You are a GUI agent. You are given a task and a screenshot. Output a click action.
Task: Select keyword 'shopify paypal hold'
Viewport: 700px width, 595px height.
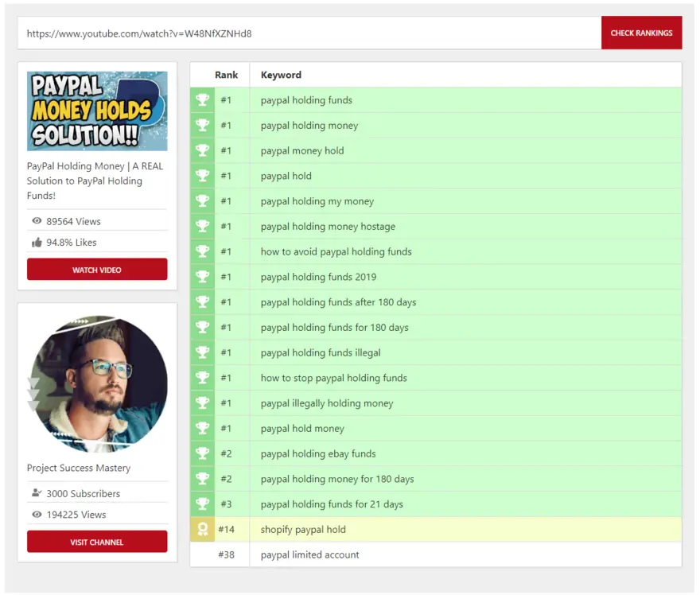(304, 529)
